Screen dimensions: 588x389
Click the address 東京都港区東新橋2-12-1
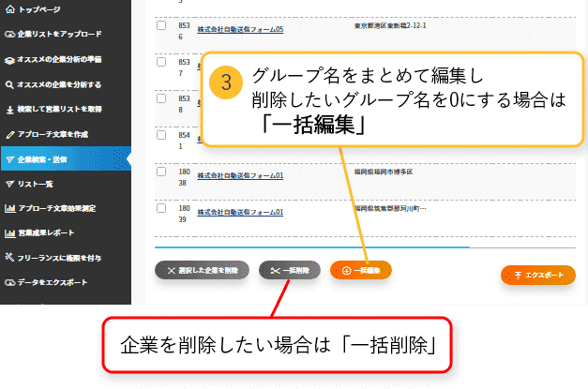pos(390,25)
